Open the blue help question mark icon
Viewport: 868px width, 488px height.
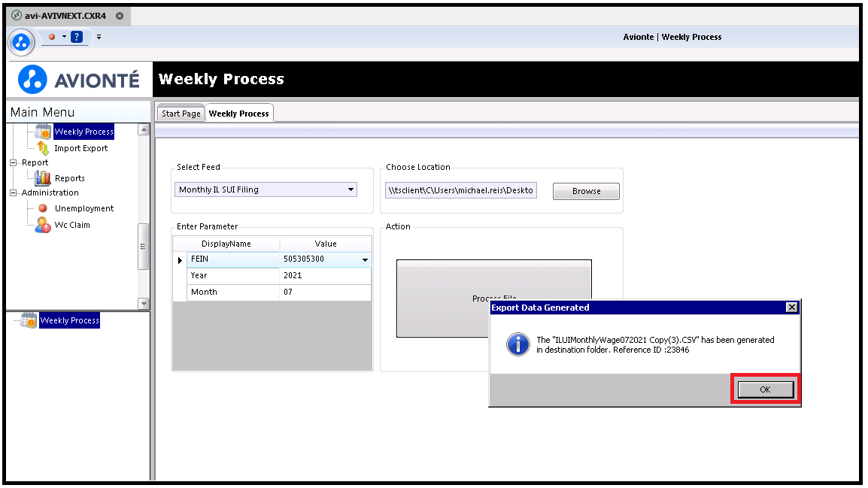pyautogui.click(x=77, y=37)
